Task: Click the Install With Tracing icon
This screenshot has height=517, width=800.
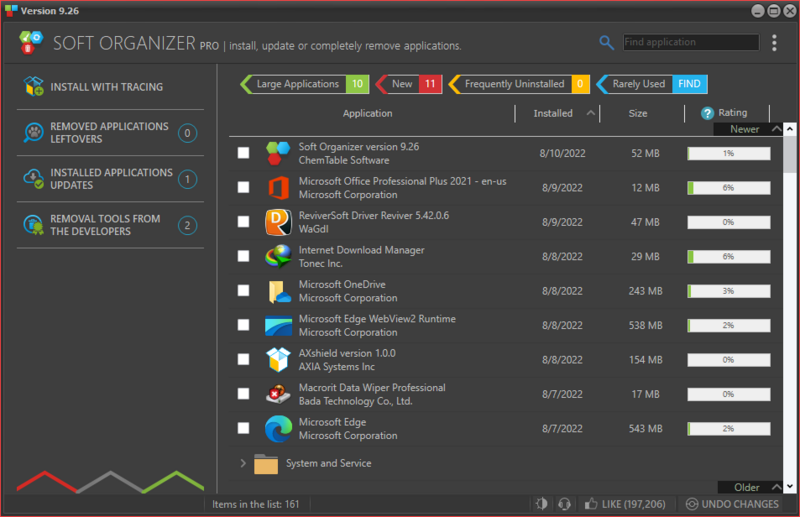Action: point(34,86)
